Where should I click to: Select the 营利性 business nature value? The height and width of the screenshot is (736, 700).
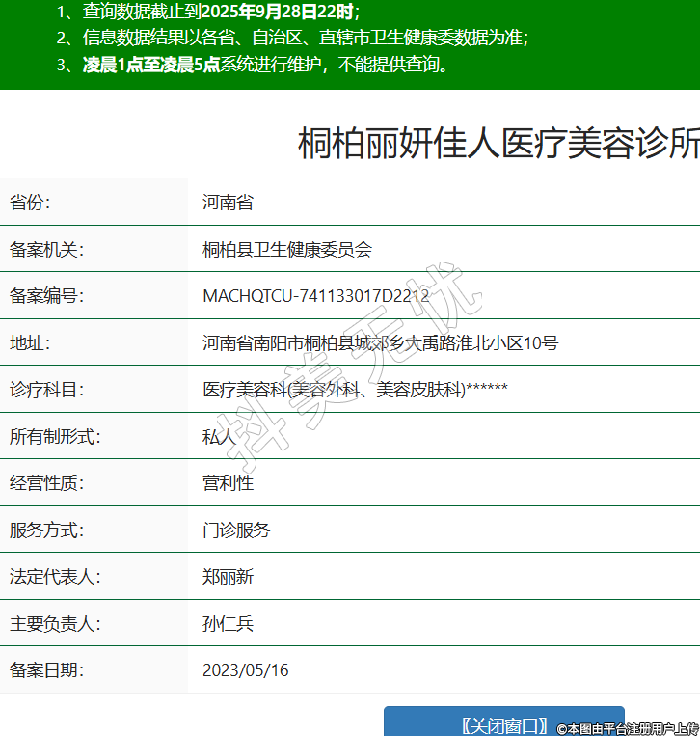pyautogui.click(x=228, y=482)
